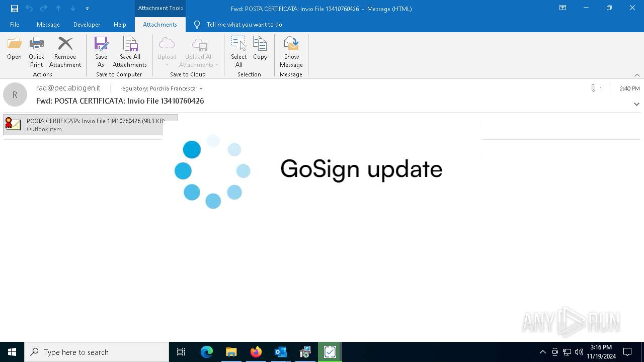Click Attachment Tools contextual tab label
This screenshot has height=362, width=644.
160,8
